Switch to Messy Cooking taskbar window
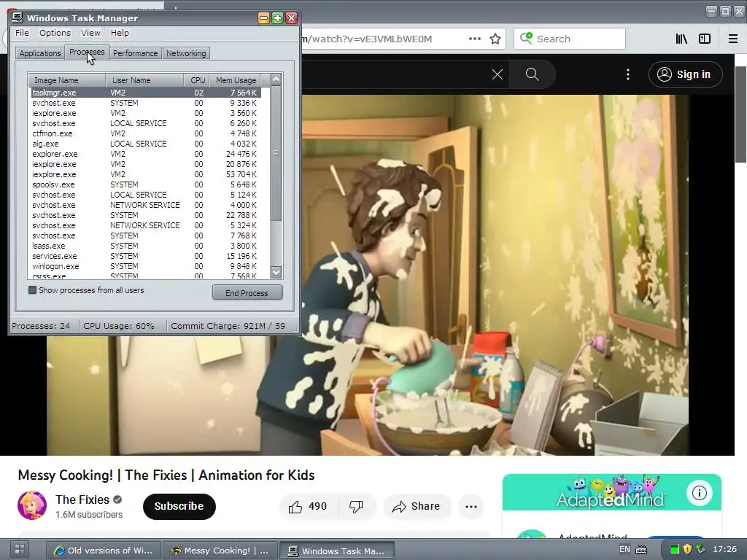 220,551
